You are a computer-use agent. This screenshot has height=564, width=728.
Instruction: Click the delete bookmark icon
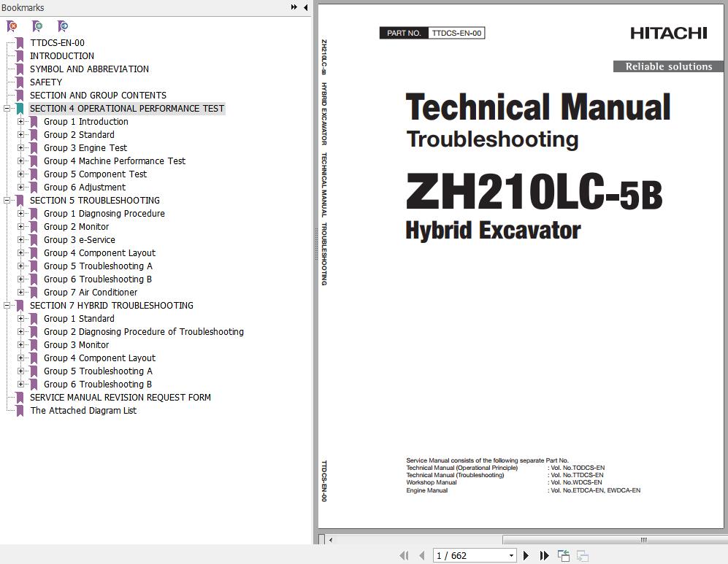click(12, 26)
